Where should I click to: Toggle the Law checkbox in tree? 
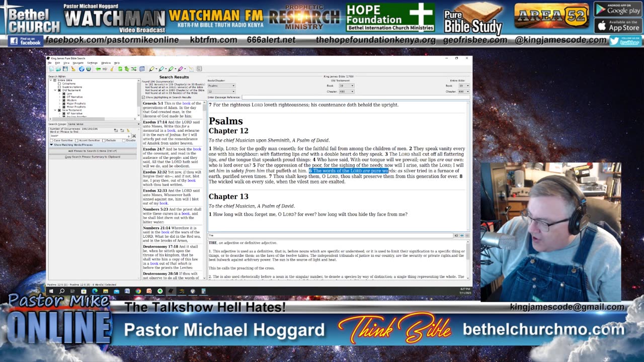(x=64, y=94)
